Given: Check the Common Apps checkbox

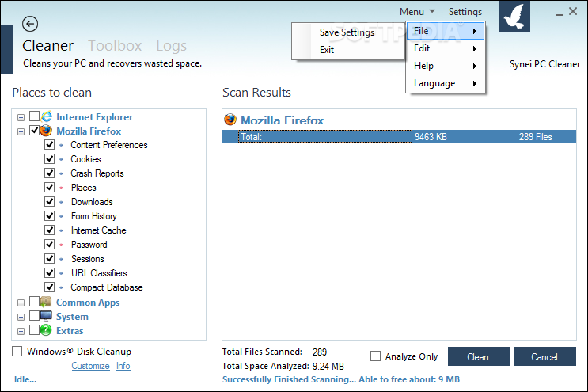Looking at the screenshot, I should (34, 301).
